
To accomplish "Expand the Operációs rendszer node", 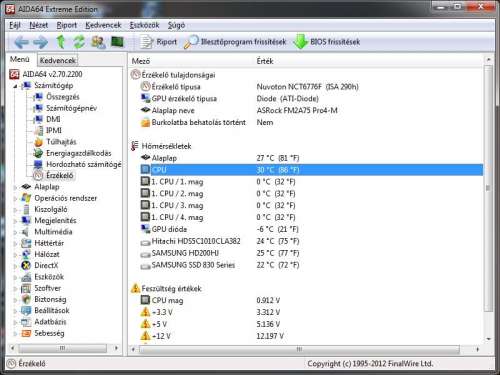I will point(15,199).
